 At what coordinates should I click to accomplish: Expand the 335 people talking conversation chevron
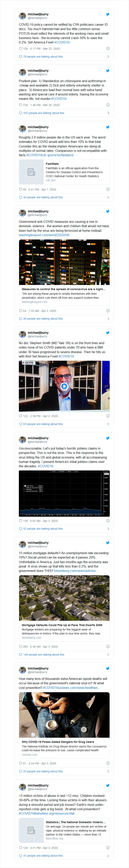pyautogui.click(x=108, y=113)
